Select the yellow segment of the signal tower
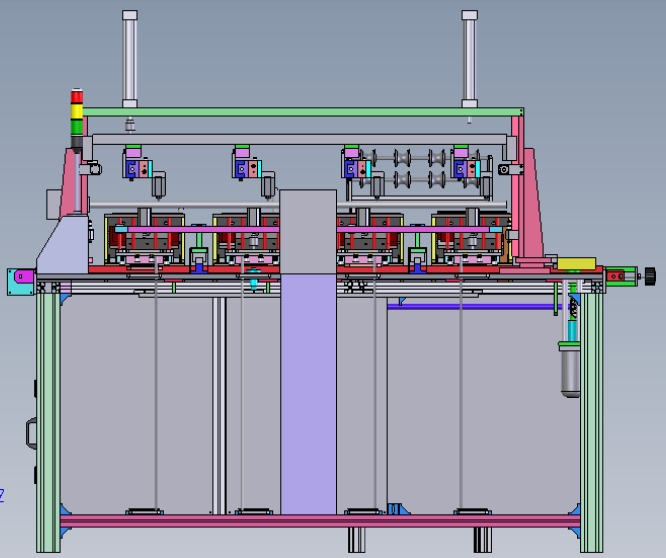This screenshot has height=558, width=666. tap(77, 111)
